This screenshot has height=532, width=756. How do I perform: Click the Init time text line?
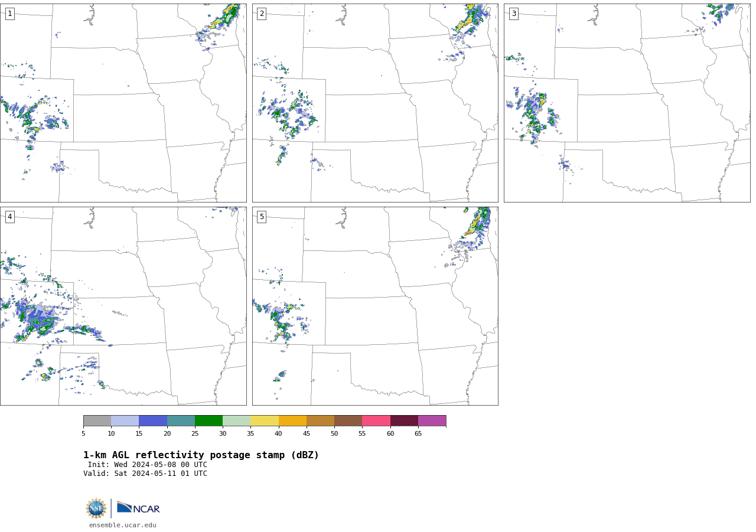148,465
